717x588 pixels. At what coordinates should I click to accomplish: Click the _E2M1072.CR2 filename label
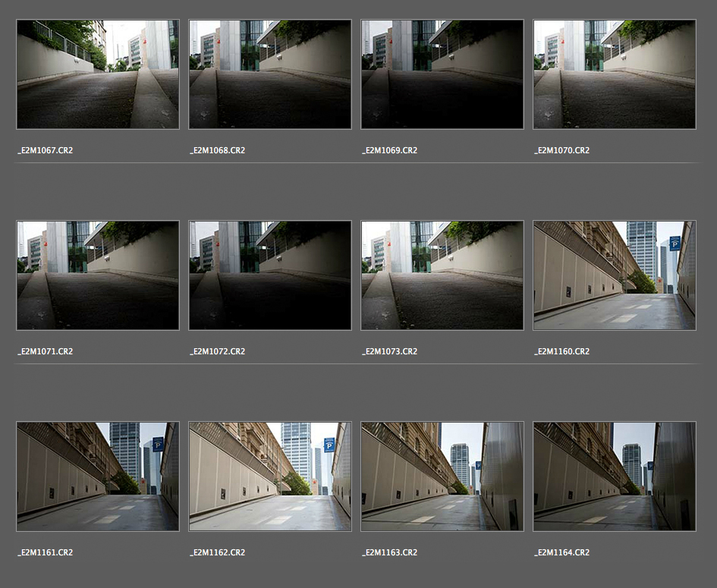pos(218,351)
